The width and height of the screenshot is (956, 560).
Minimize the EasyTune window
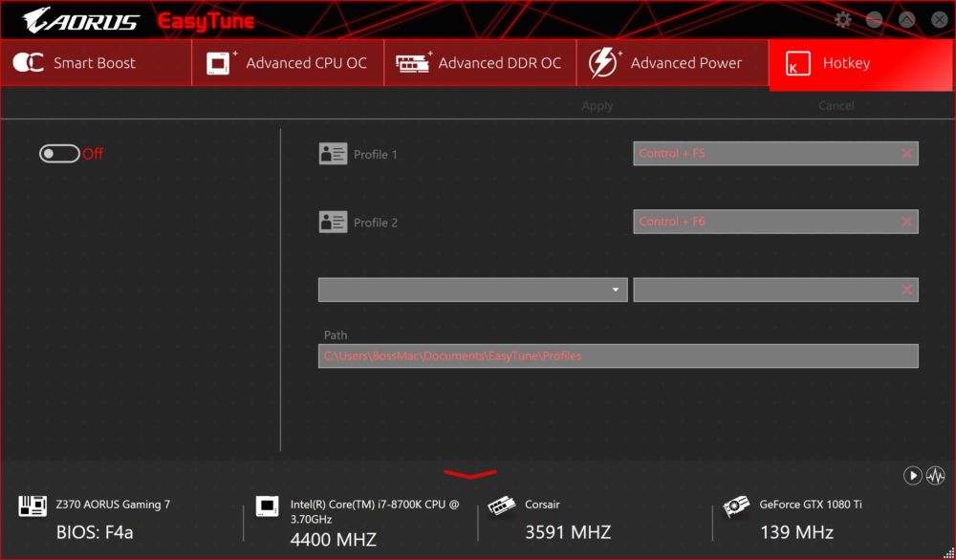(875, 19)
